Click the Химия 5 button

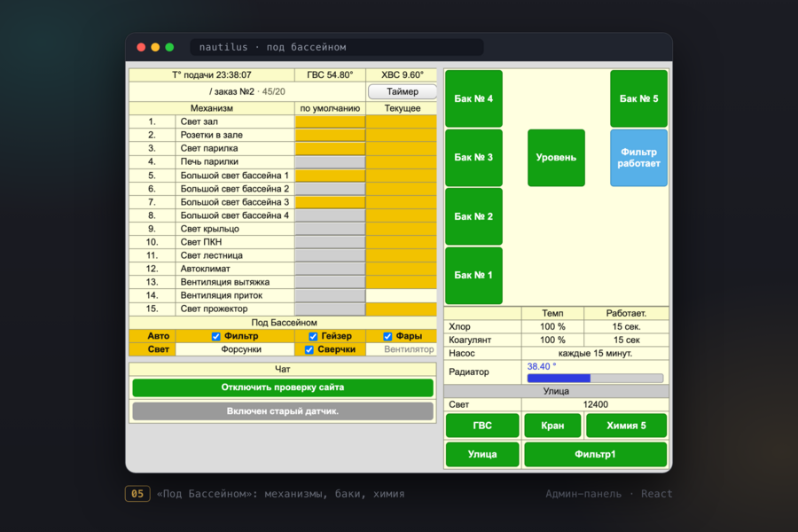[627, 426]
